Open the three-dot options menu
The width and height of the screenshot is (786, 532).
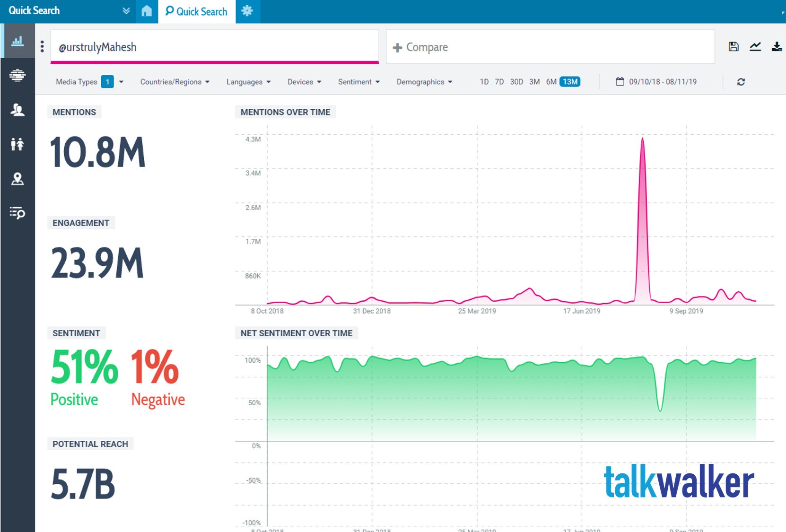[x=42, y=46]
